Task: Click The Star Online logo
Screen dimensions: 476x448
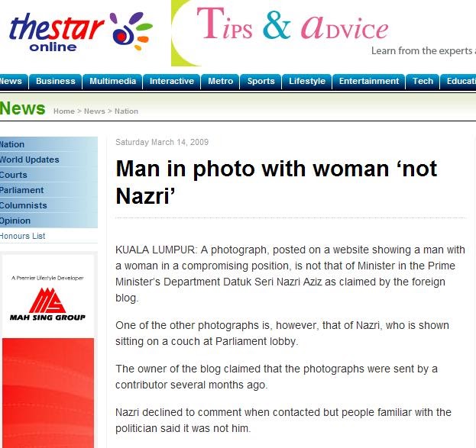Action: (81, 32)
